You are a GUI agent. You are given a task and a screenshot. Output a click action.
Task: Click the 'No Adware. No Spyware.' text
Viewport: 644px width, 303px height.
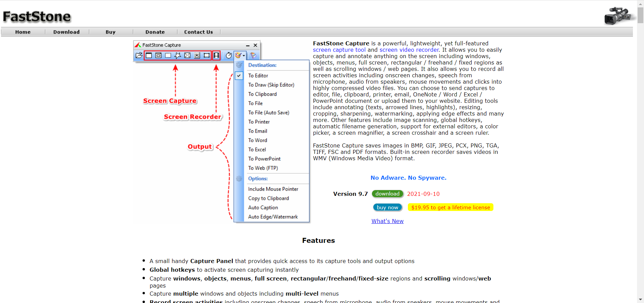[408, 178]
